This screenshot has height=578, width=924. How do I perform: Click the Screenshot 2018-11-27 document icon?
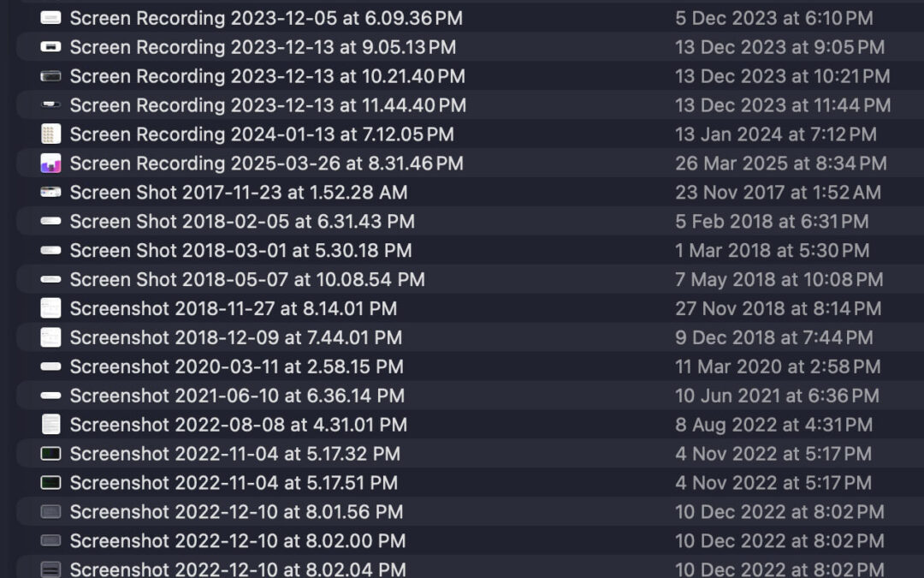pos(51,307)
